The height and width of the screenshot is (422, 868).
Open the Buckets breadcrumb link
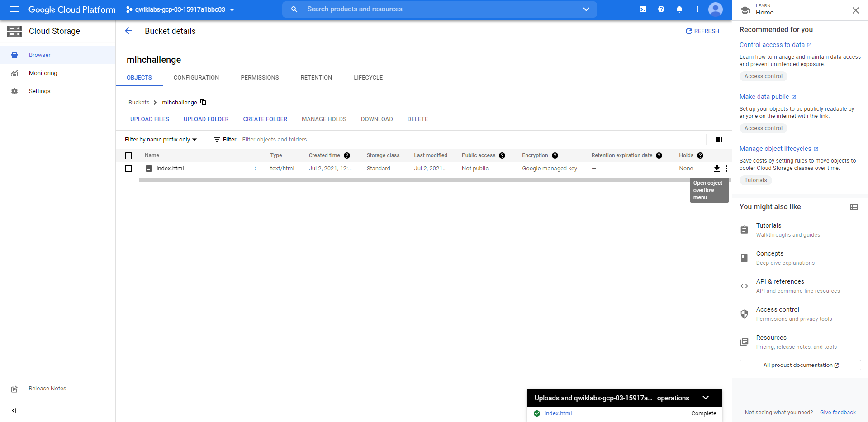click(x=139, y=103)
